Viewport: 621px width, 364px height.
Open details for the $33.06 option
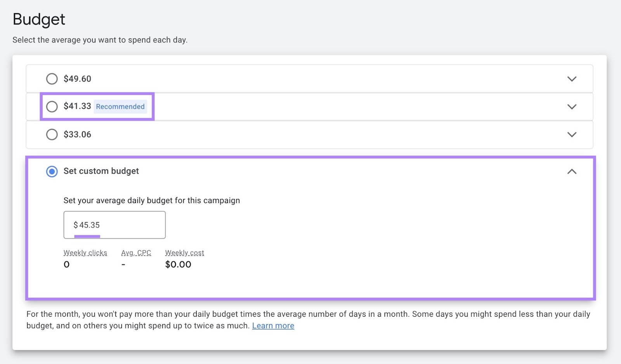click(x=571, y=134)
